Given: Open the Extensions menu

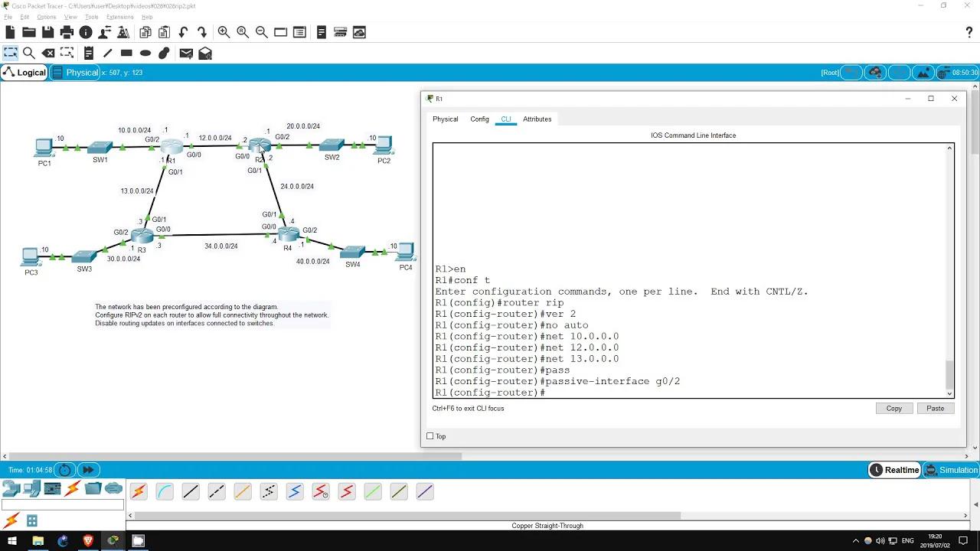Looking at the screenshot, I should pos(119,16).
